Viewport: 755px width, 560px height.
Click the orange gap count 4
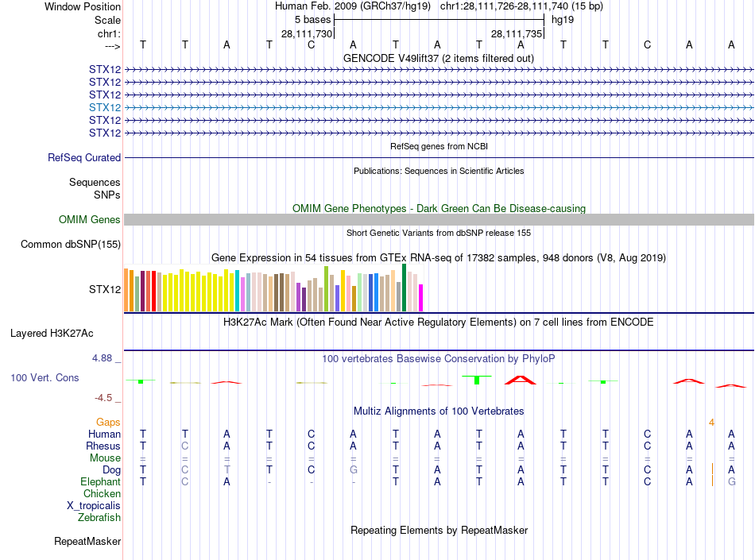tap(711, 423)
